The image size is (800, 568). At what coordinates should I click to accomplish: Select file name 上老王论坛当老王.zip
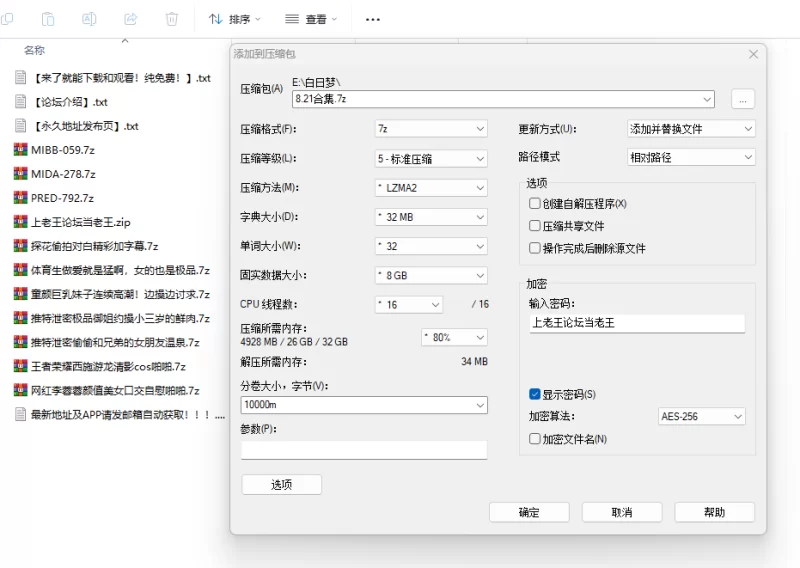[81, 222]
